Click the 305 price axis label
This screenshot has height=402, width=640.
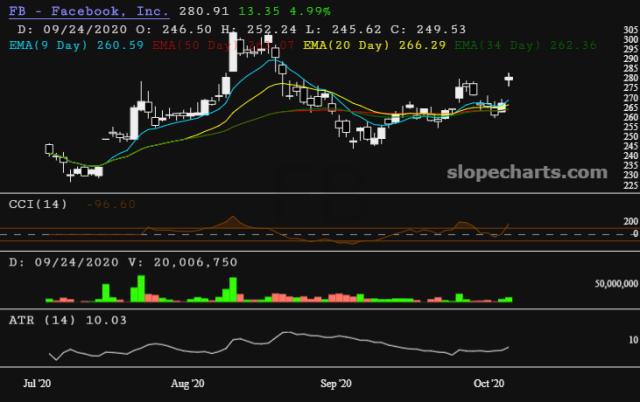pos(630,36)
